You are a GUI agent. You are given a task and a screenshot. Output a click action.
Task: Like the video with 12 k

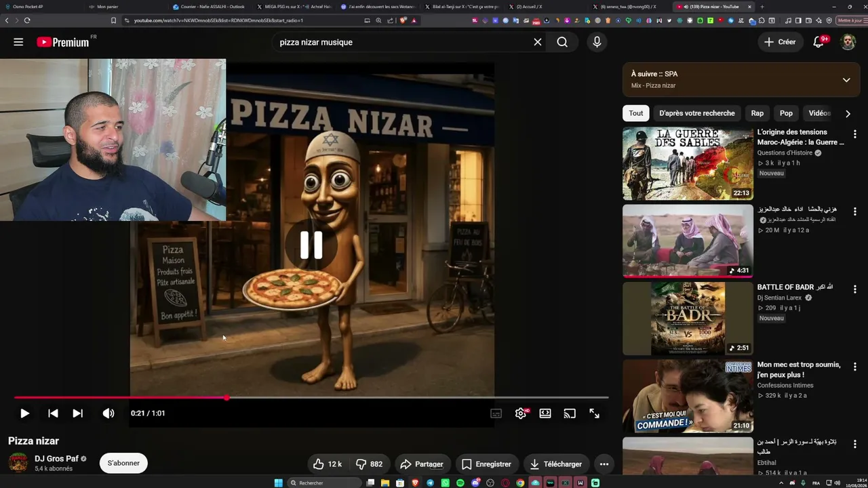click(327, 464)
